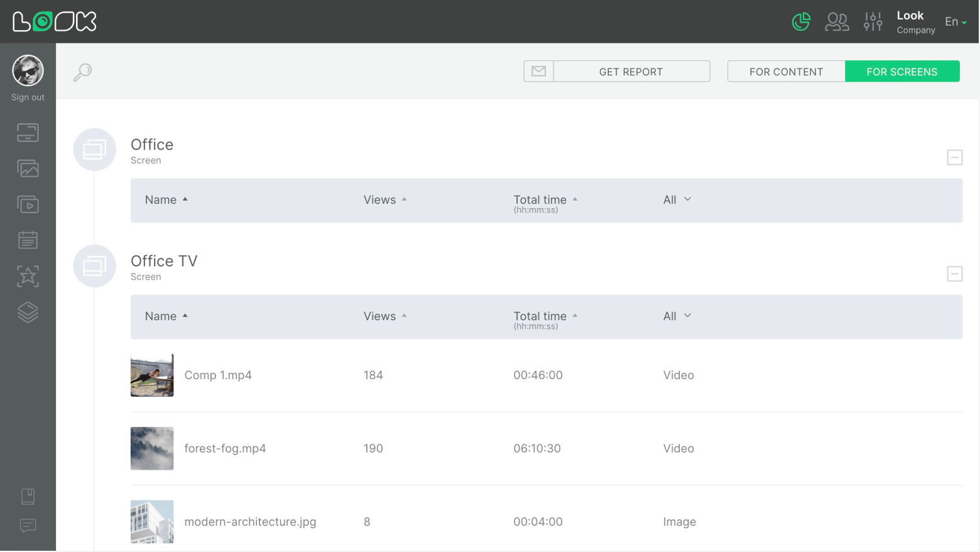Open the En language dropdown
980x552 pixels.
point(955,22)
